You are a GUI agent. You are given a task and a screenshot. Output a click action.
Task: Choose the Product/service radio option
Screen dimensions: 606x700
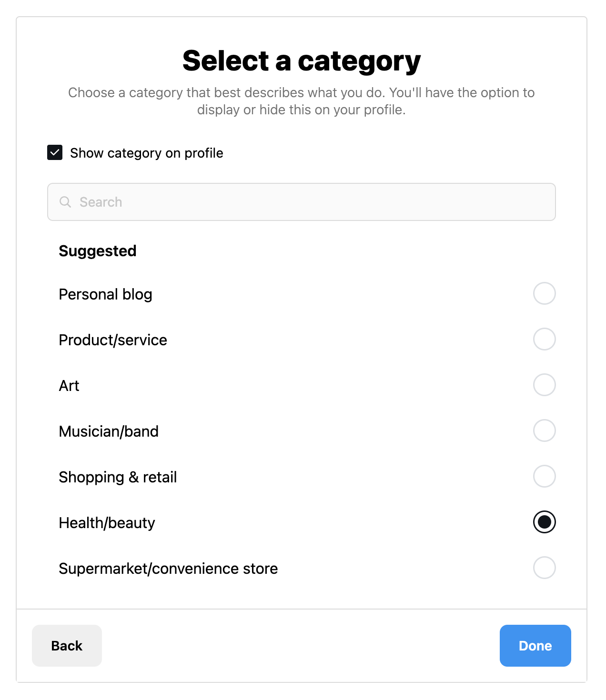tap(544, 339)
